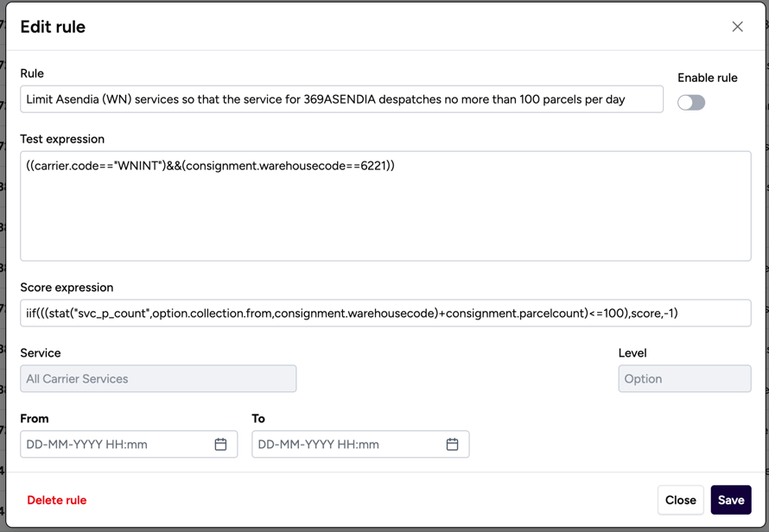This screenshot has width=769, height=532.
Task: Close the Edit rule dialog with X
Action: click(x=737, y=27)
